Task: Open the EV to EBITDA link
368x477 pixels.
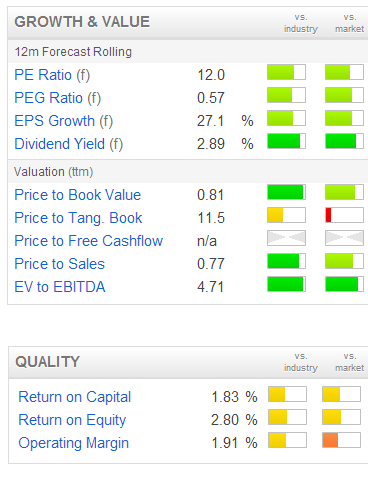Action: pos(60,287)
